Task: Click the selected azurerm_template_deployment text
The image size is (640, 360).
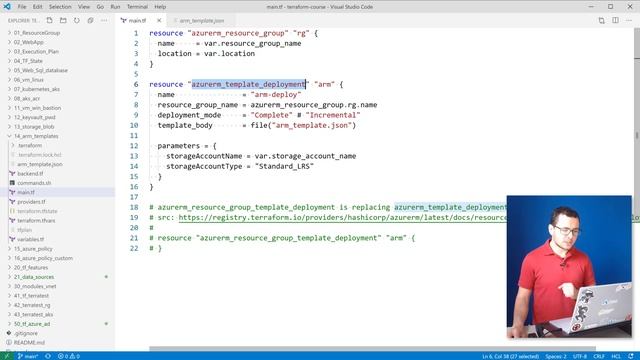Action: point(249,84)
